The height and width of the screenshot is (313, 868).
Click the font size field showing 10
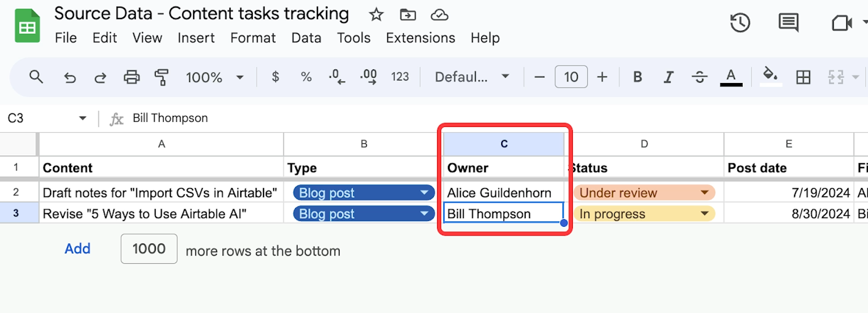(x=571, y=77)
